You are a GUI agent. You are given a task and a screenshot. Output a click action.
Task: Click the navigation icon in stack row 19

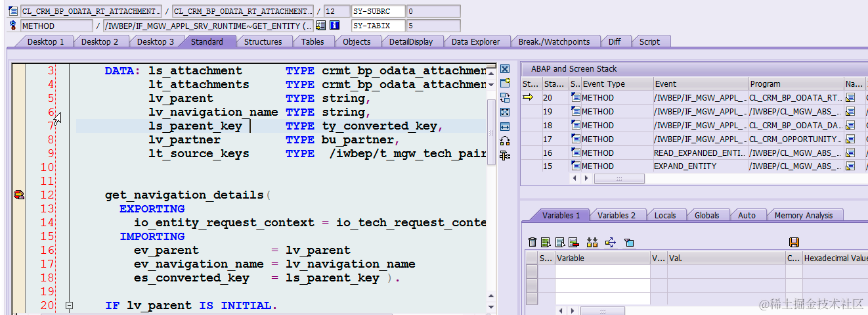point(850,111)
